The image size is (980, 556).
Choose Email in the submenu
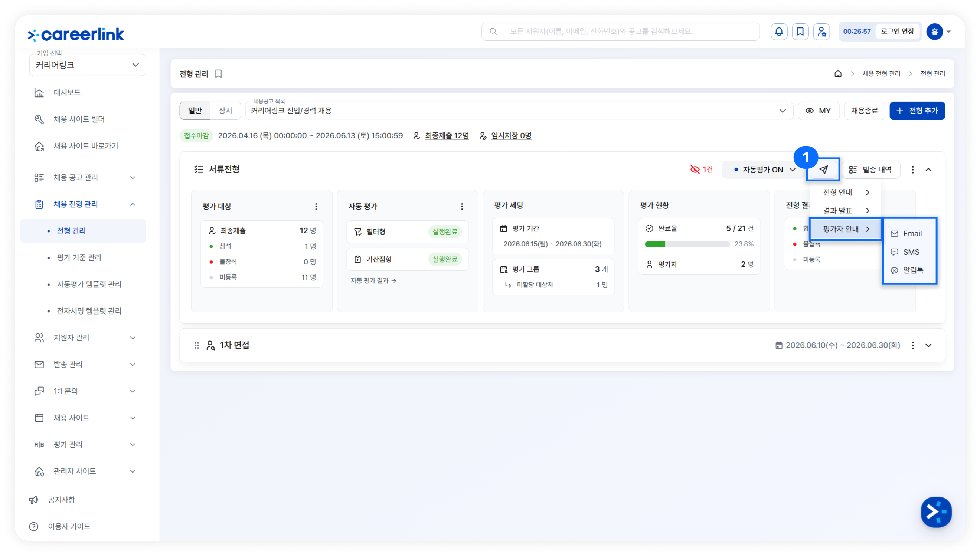click(x=910, y=234)
